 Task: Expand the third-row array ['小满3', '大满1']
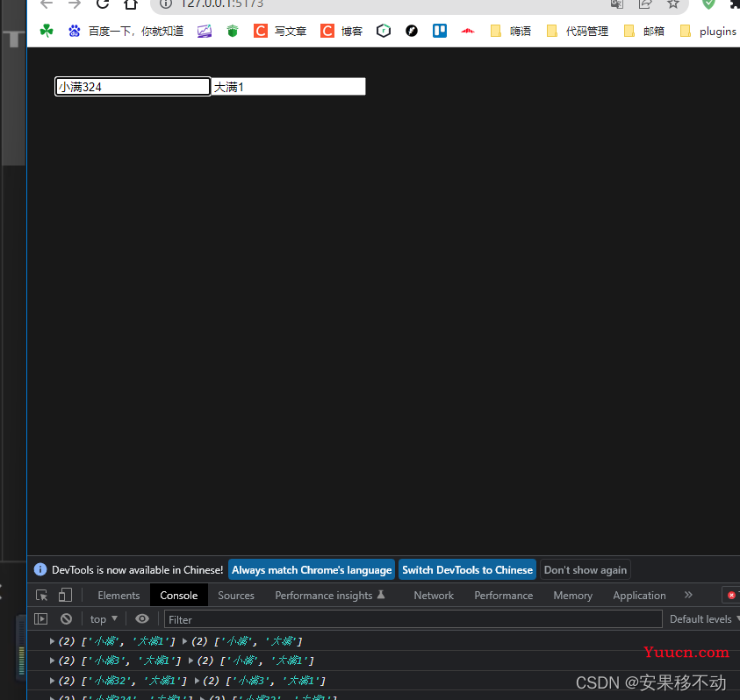198,681
